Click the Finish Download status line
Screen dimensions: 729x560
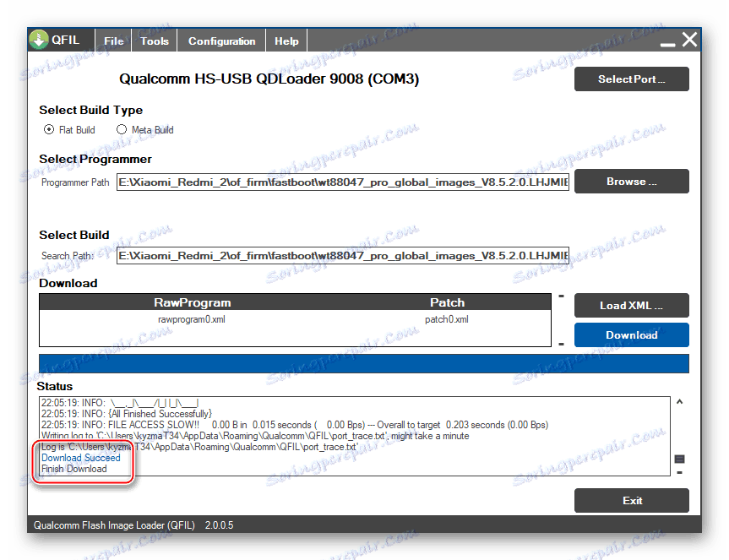[x=74, y=469]
